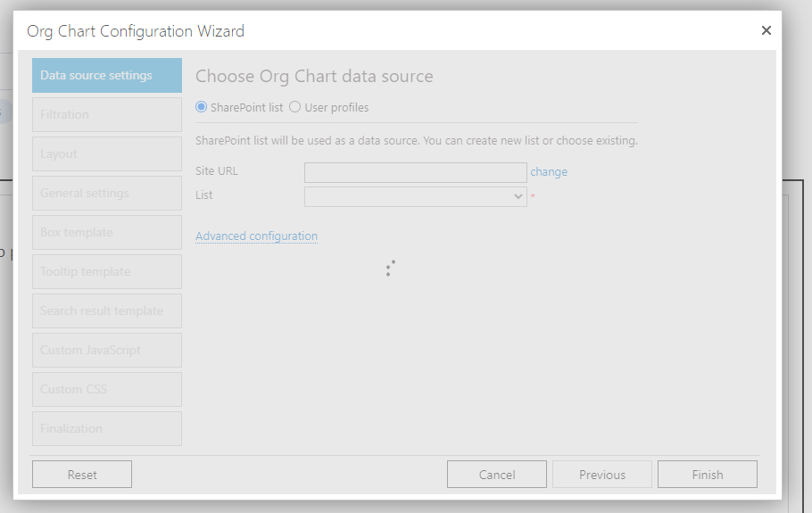Focus the Site URL input field
The image size is (812, 513).
pyautogui.click(x=415, y=172)
